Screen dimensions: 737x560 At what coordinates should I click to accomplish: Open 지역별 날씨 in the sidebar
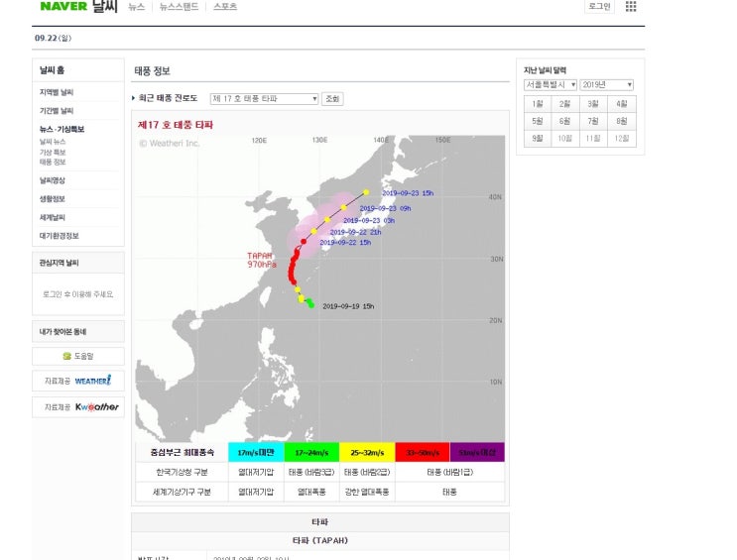click(57, 92)
